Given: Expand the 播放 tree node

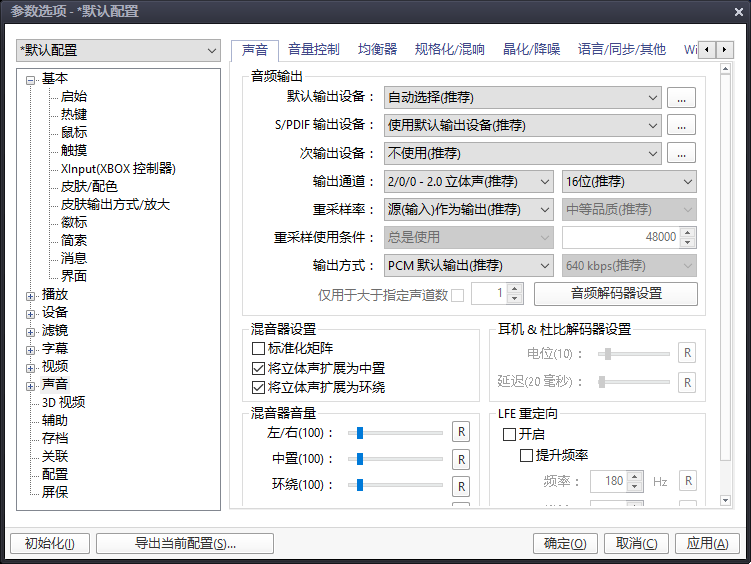Looking at the screenshot, I should click(31, 295).
